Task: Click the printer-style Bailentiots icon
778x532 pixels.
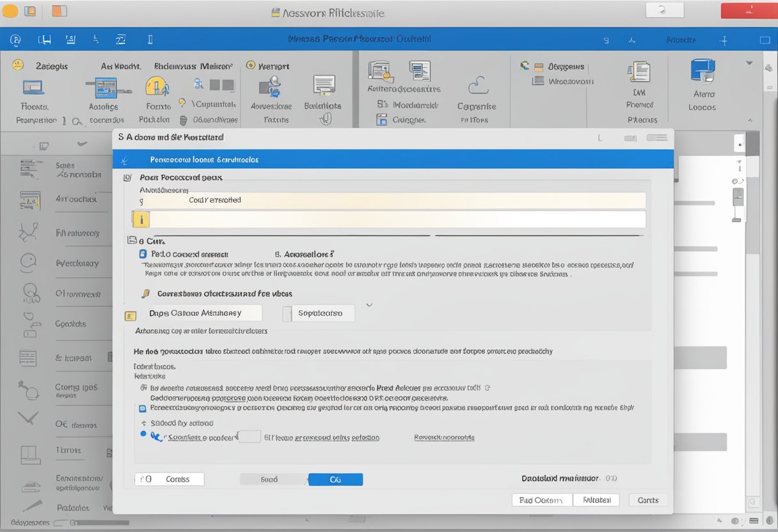Action: tap(324, 86)
